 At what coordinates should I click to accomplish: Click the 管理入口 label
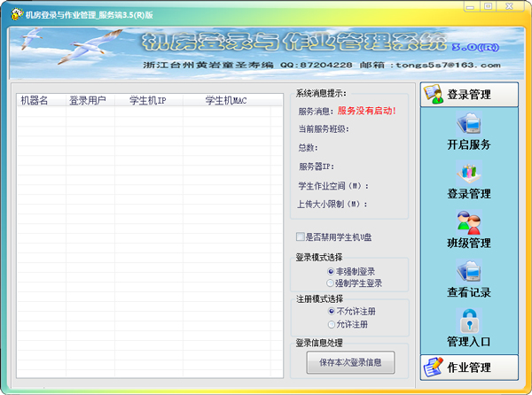(x=469, y=342)
